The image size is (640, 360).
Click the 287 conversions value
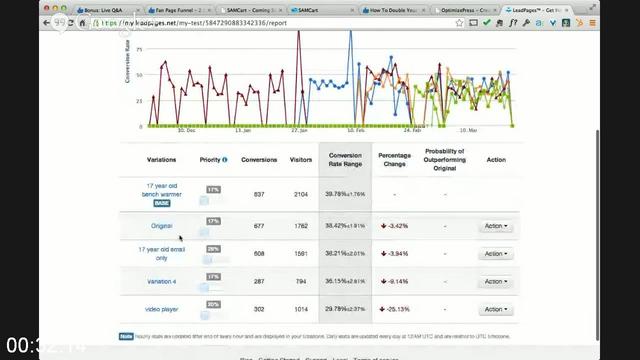point(259,281)
